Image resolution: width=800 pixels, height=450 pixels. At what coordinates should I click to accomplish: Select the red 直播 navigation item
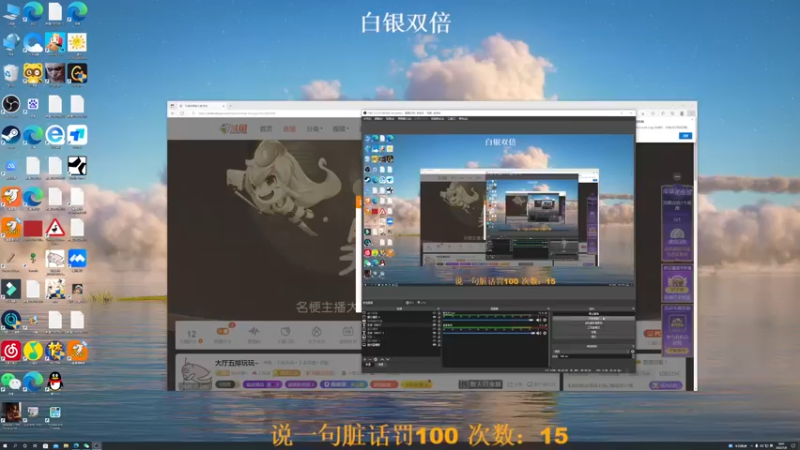click(289, 129)
